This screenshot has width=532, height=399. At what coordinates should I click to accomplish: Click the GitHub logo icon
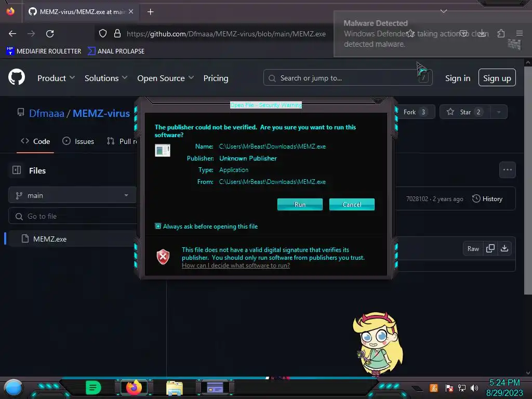pyautogui.click(x=17, y=77)
